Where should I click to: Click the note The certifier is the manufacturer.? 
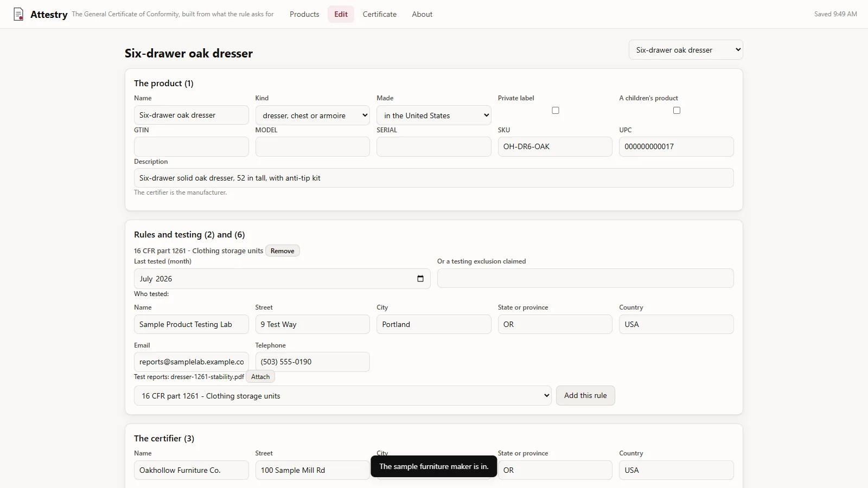(181, 192)
